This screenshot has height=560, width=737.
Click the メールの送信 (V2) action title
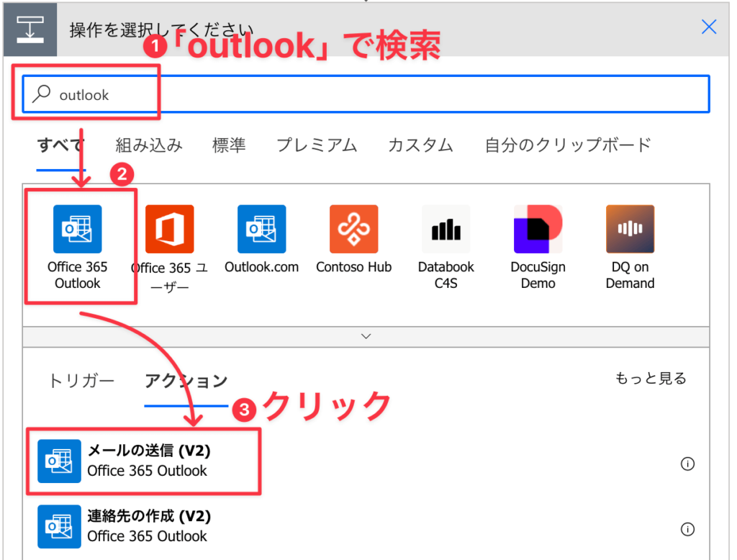[149, 451]
